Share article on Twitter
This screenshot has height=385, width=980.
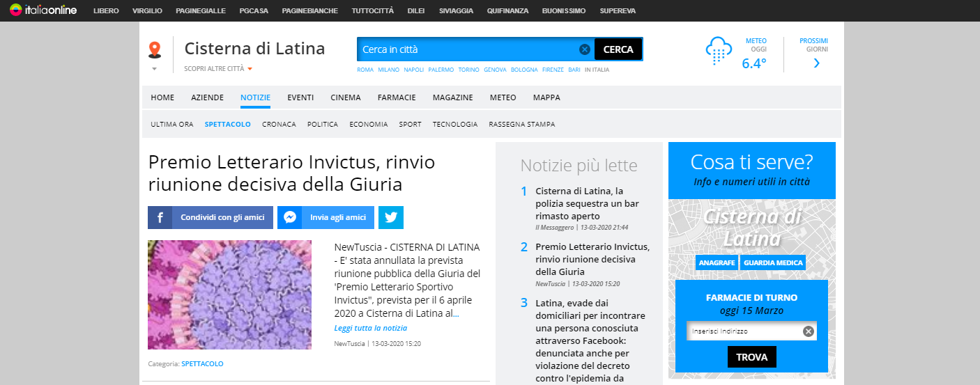click(x=391, y=217)
